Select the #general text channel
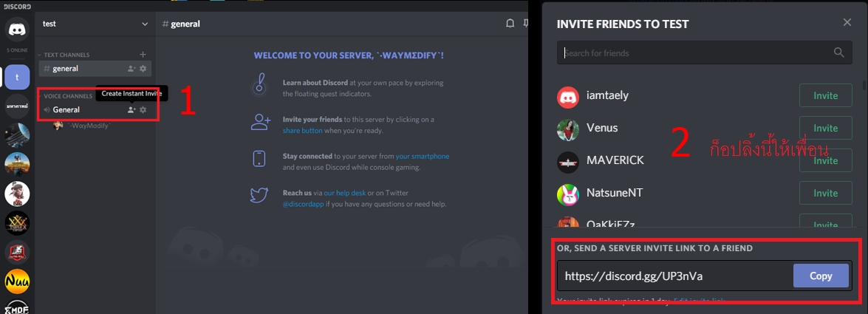 coord(95,69)
